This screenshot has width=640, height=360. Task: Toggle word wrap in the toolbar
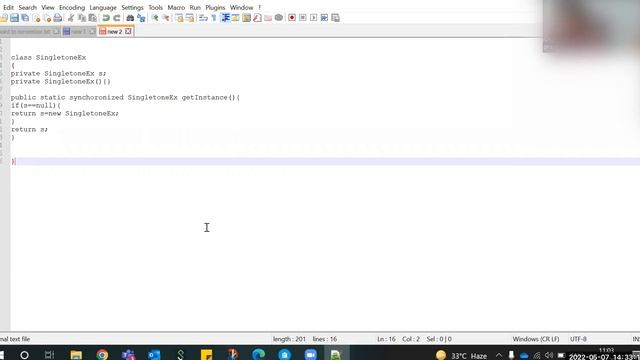(203, 18)
